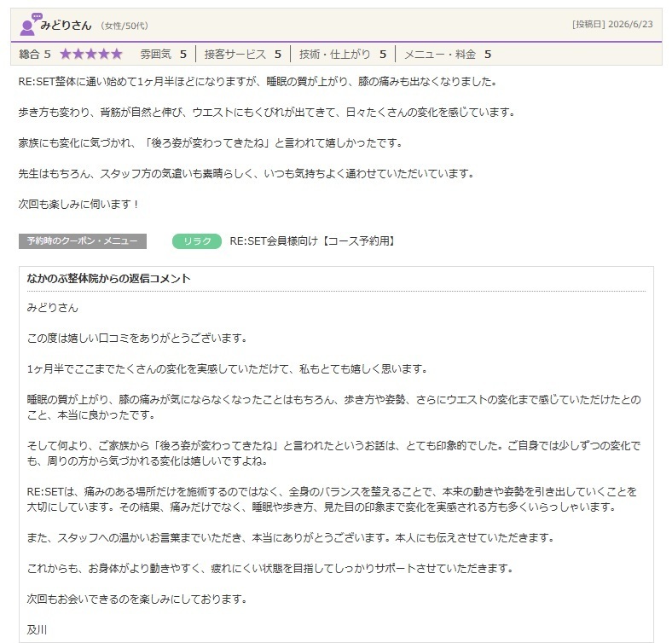This screenshot has width=672, height=643.
Task: Click review line 次回も楽しみに伺います！
Action: (x=78, y=204)
